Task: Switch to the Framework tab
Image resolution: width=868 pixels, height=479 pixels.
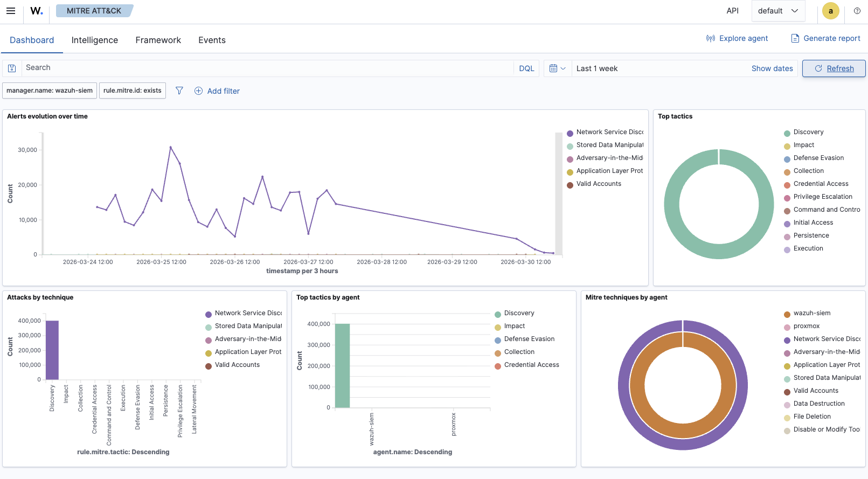Action: click(158, 40)
